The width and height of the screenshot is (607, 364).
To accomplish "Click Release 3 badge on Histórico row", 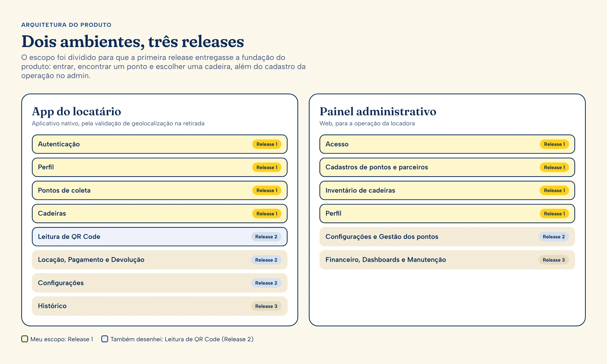I will pyautogui.click(x=266, y=306).
